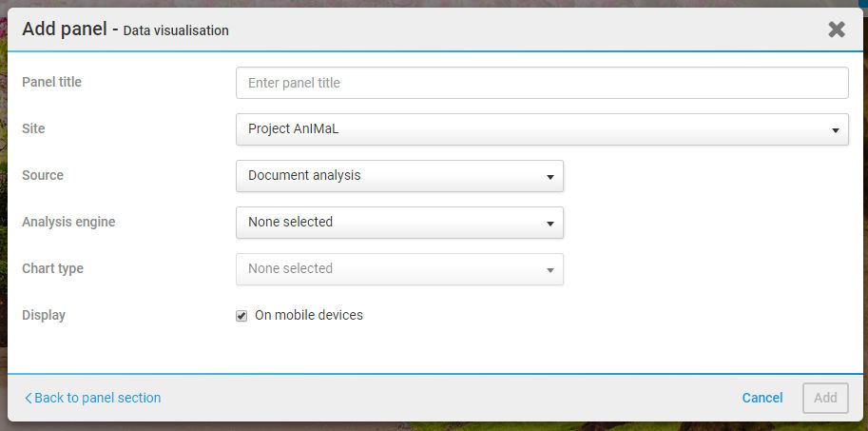Viewport: 868px width, 431px height.
Task: Go back via Back to panel section link
Action: click(x=92, y=398)
